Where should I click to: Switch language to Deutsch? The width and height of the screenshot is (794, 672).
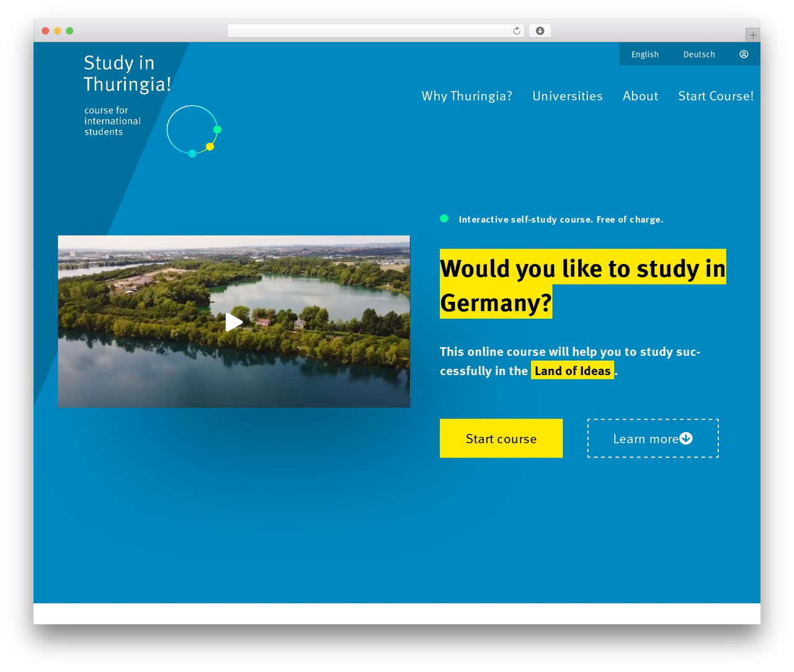699,55
